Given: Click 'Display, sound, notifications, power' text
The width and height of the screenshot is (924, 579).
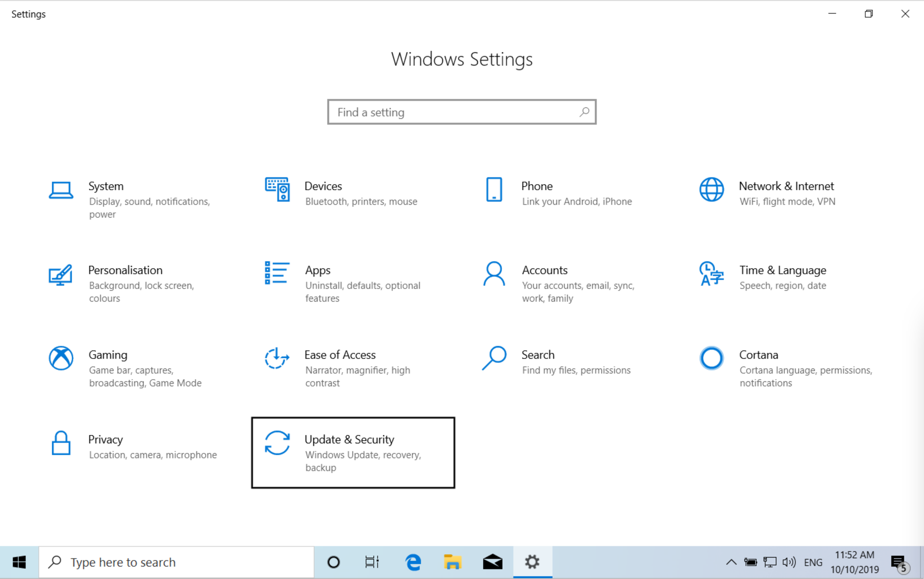Looking at the screenshot, I should coord(149,208).
